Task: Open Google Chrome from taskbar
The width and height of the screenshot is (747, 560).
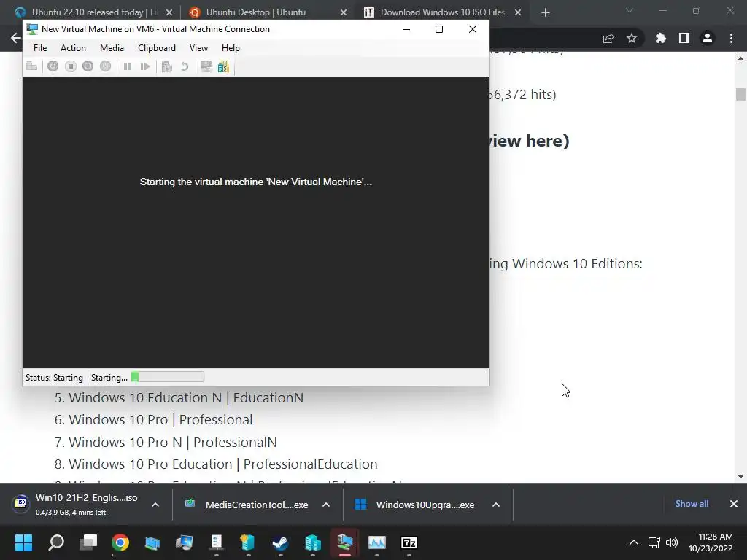Action: click(120, 542)
